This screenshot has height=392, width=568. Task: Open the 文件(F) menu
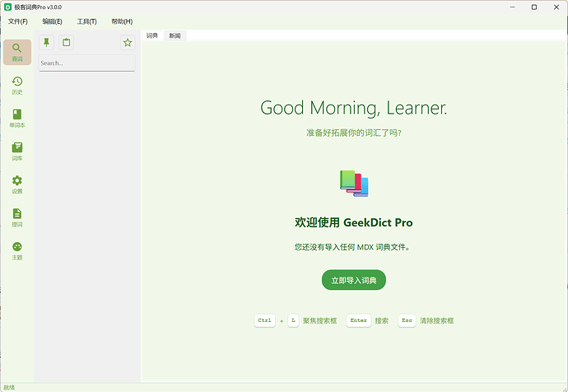tap(18, 21)
